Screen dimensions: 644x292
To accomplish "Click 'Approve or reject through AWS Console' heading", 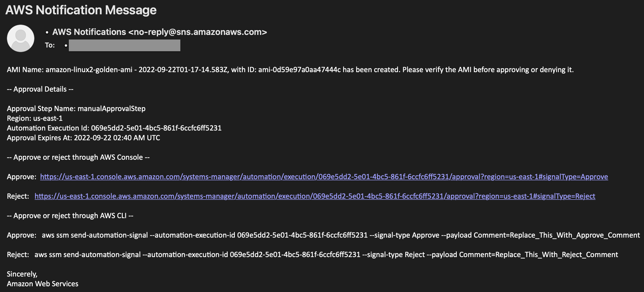I will pyautogui.click(x=78, y=157).
